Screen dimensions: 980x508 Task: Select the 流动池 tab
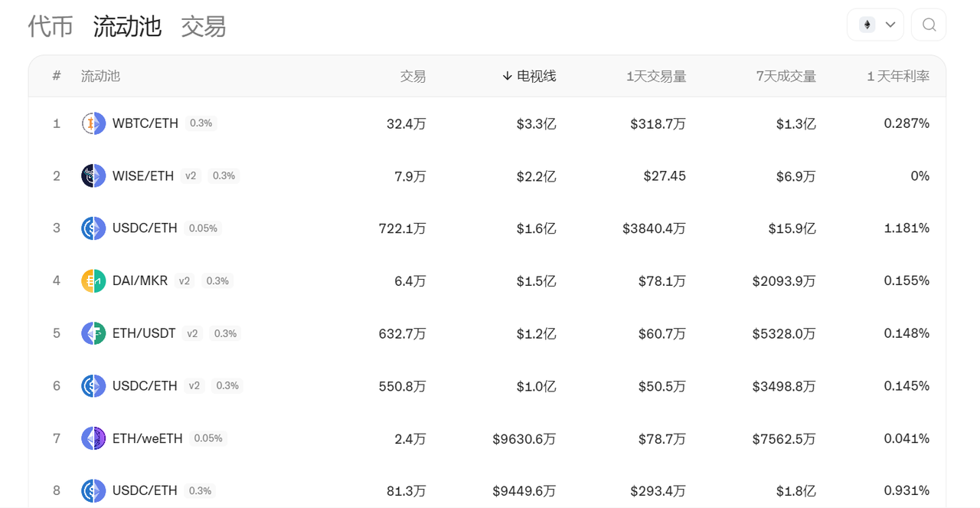(127, 26)
